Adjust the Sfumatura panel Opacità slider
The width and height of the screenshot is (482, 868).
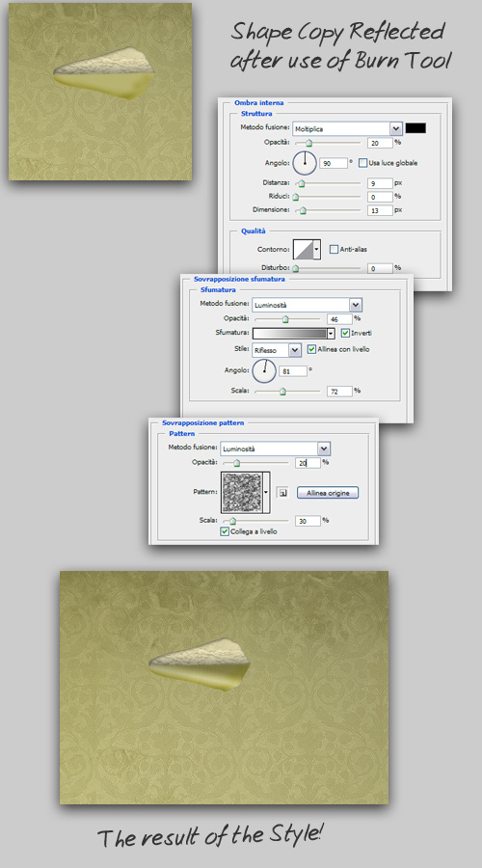(287, 319)
